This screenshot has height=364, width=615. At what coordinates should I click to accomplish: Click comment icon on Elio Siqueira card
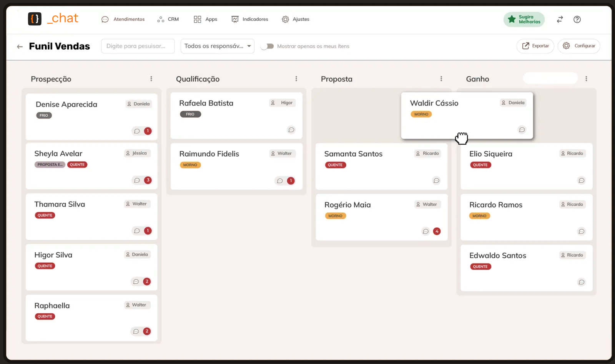582,180
